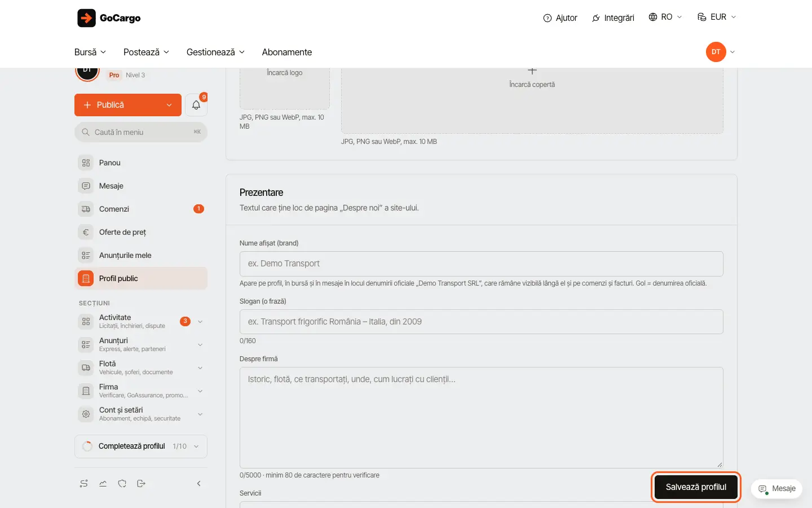Click the Încarcă copertă plus icon

[x=532, y=71]
